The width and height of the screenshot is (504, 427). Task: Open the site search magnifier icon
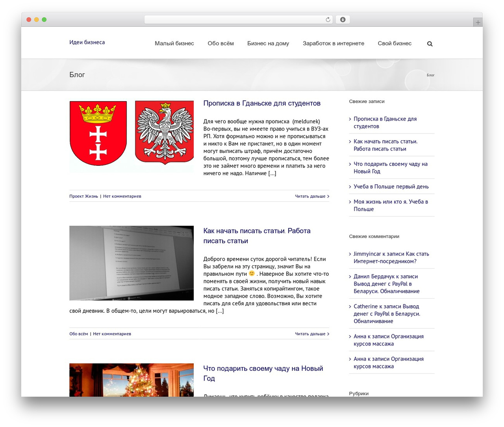click(430, 44)
